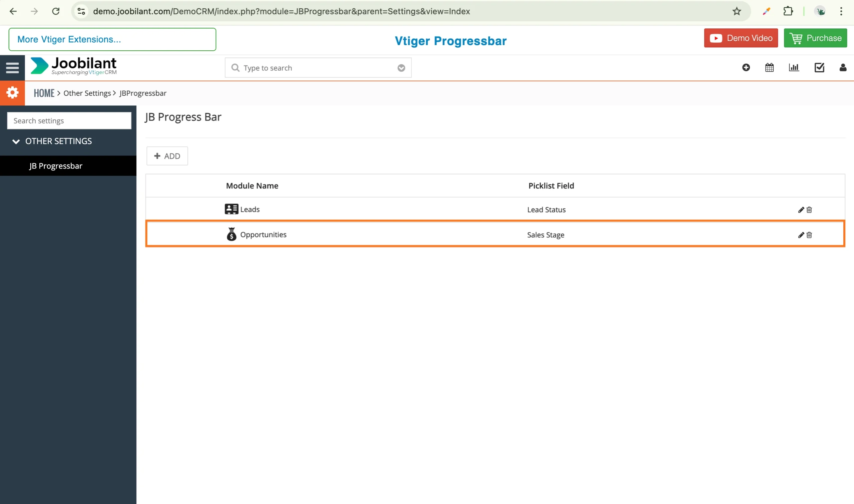Open Quick Create plus icon
This screenshot has height=504, width=854.
746,68
